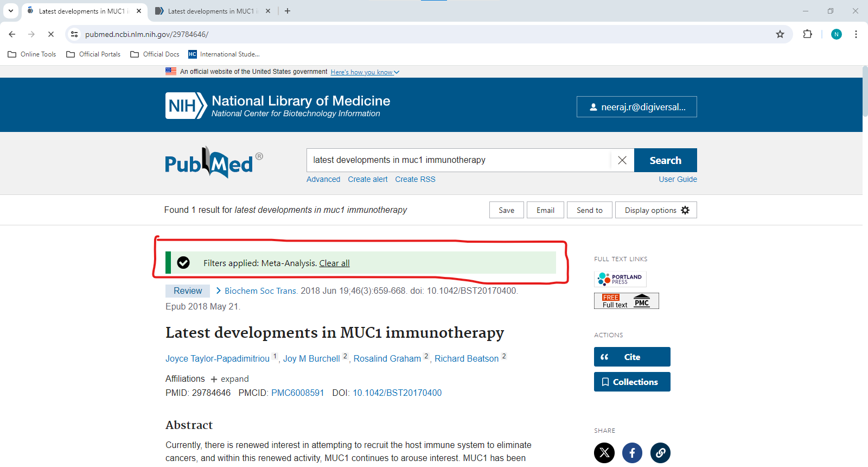
Task: Click the Email button
Action: (545, 210)
